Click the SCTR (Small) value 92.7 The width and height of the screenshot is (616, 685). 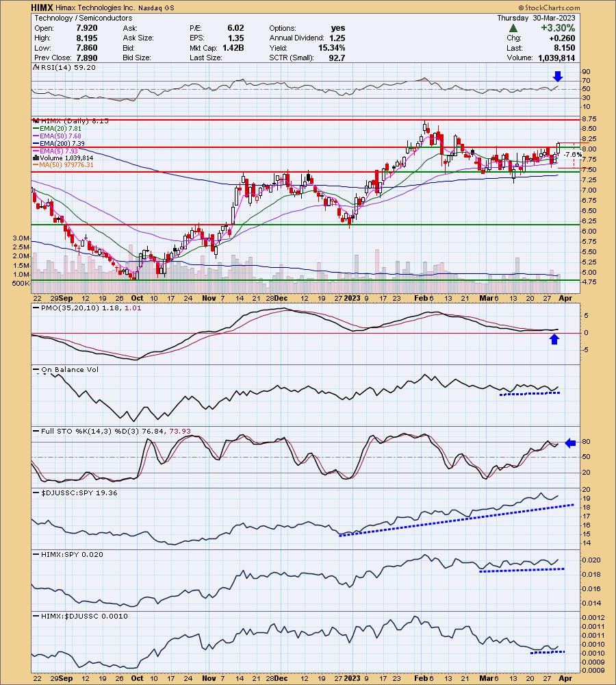tap(337, 58)
